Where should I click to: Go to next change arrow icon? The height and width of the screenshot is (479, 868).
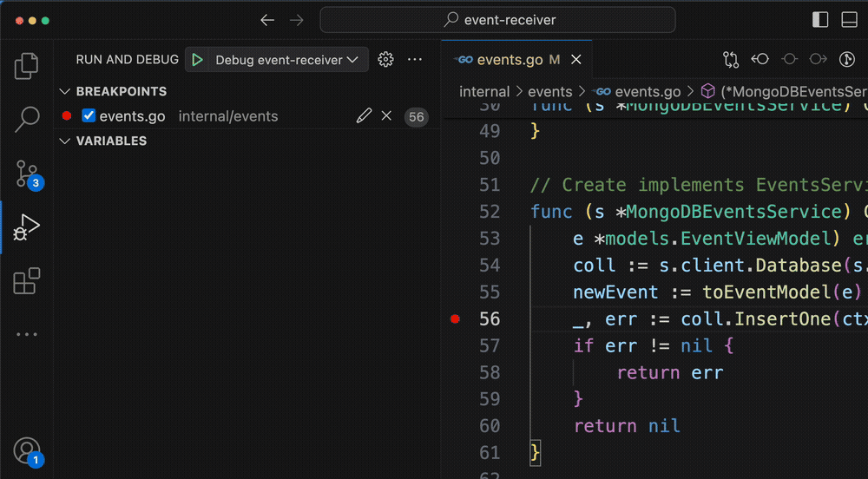[819, 59]
